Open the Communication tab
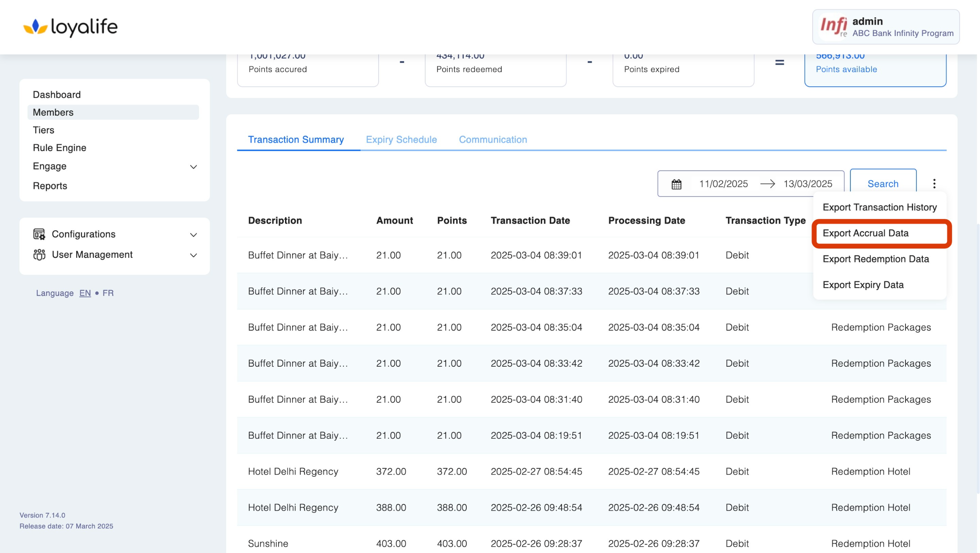 (493, 139)
